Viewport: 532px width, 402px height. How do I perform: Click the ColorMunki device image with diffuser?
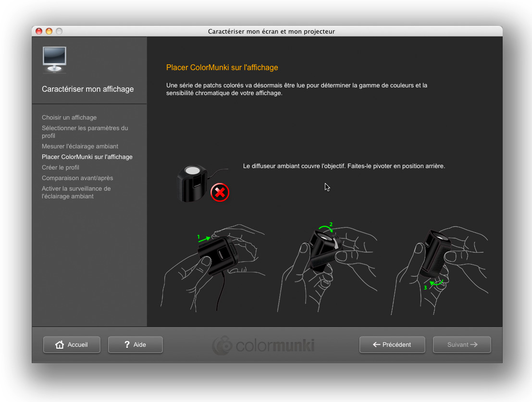192,183
